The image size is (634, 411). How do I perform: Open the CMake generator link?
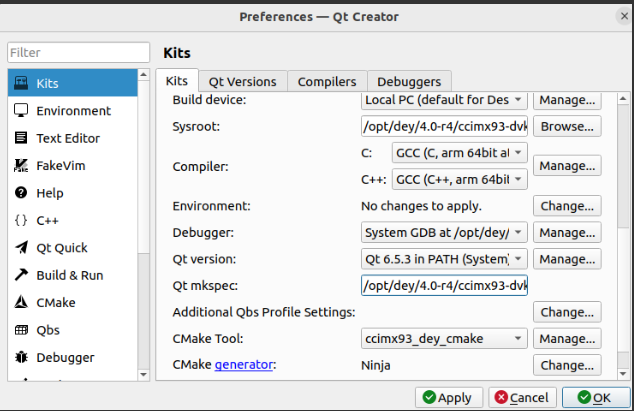[x=243, y=365]
